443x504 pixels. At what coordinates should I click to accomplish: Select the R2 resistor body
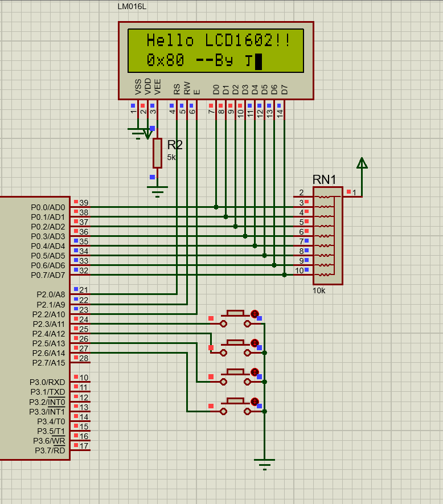coord(157,153)
